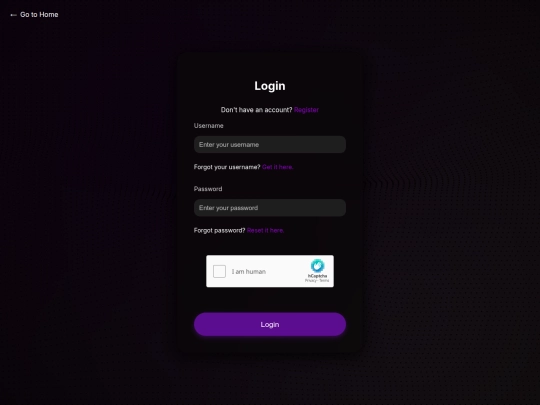This screenshot has width=540, height=405.
Task: Focus the Enter your username field
Action: tap(270, 145)
